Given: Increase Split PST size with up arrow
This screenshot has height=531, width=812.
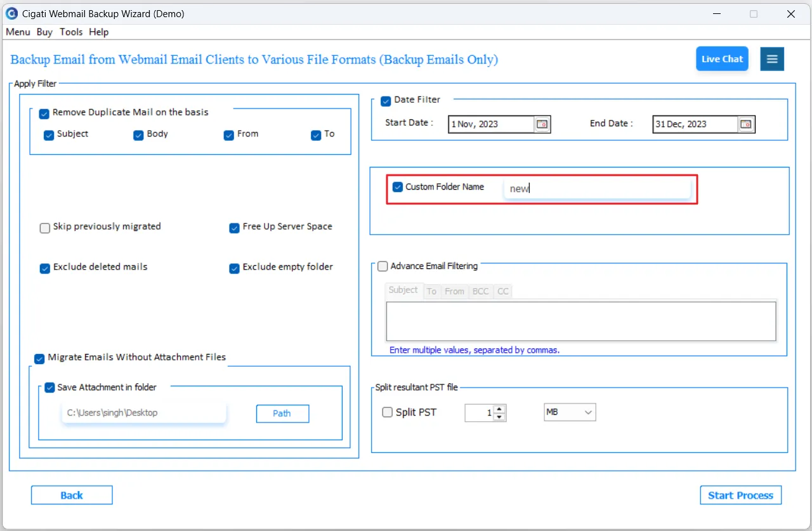Looking at the screenshot, I should click(x=499, y=409).
